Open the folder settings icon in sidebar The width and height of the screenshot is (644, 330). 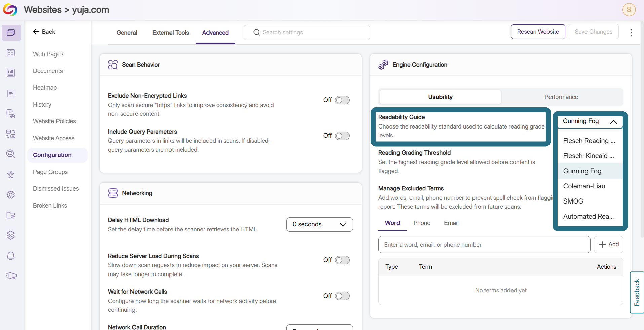pos(11,215)
